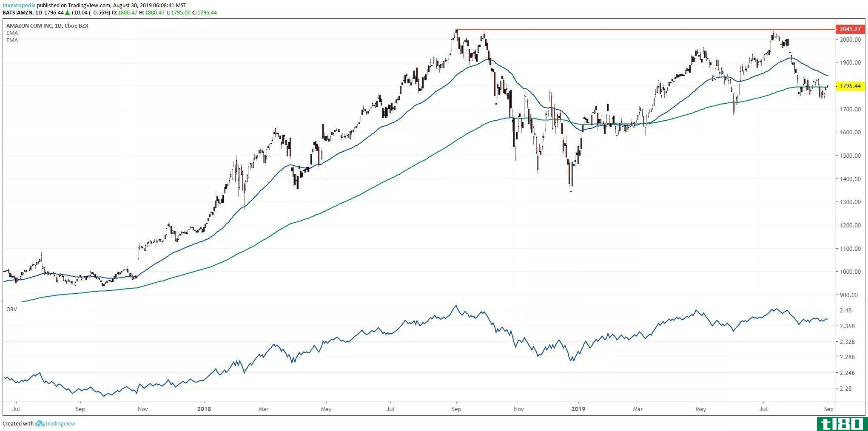The width and height of the screenshot is (868, 431).
Task: Select the BATS:AMZN ticker text
Action: click(18, 12)
